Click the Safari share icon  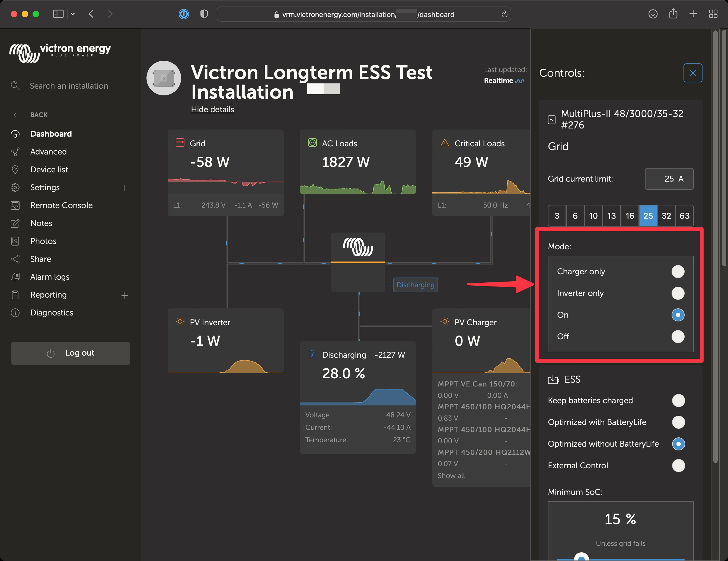pyautogui.click(x=673, y=14)
